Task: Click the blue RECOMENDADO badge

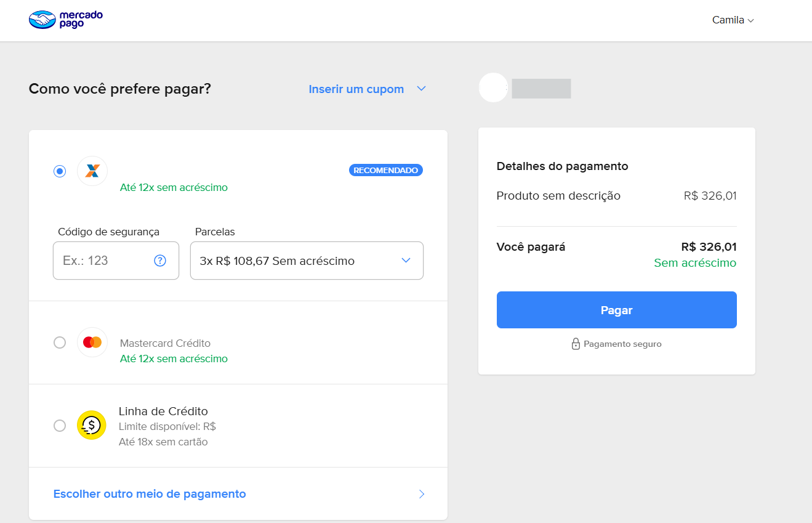Action: [385, 170]
